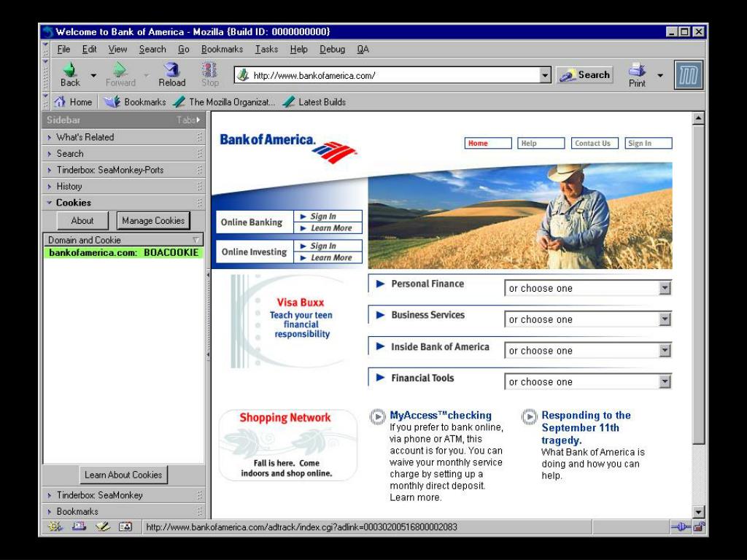Open Navigator component icon in status bar
This screenshot has height=560, width=747.
pyautogui.click(x=56, y=527)
